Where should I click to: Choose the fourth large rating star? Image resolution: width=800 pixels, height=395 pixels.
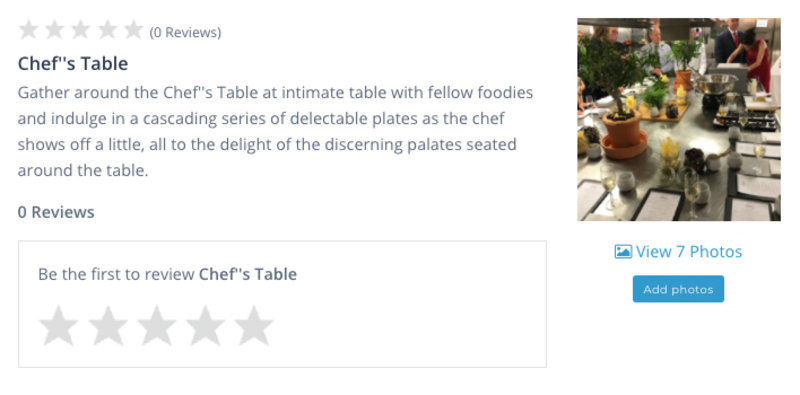pos(205,326)
